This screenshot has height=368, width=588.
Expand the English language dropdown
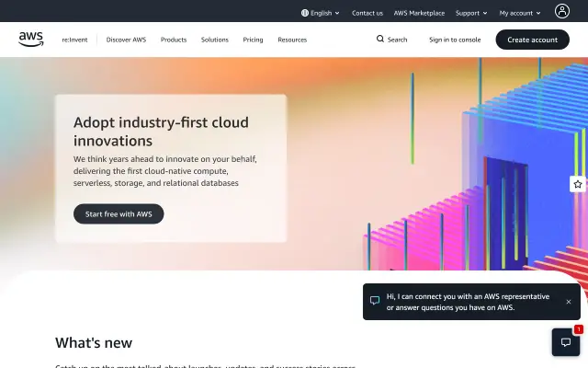[321, 13]
